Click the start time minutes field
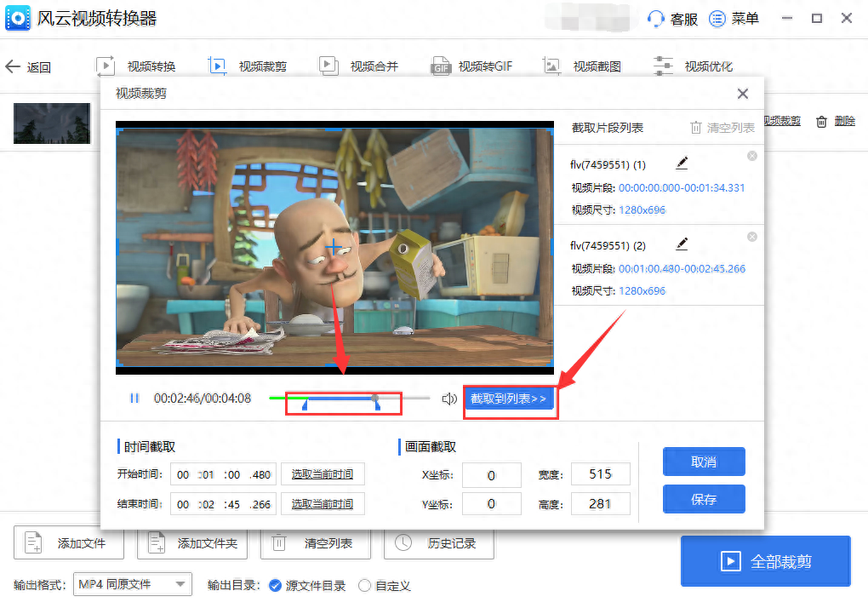This screenshot has height=608, width=868. 207,474
